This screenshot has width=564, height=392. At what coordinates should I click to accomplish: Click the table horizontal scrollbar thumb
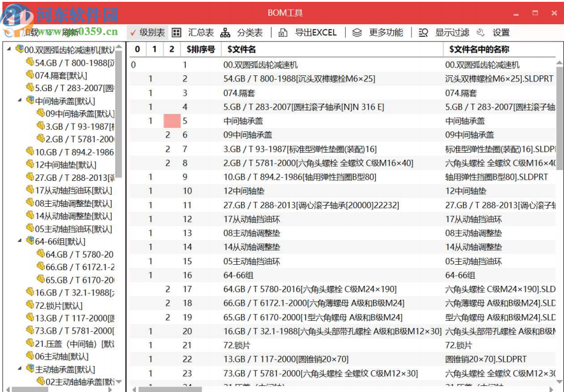point(170,389)
